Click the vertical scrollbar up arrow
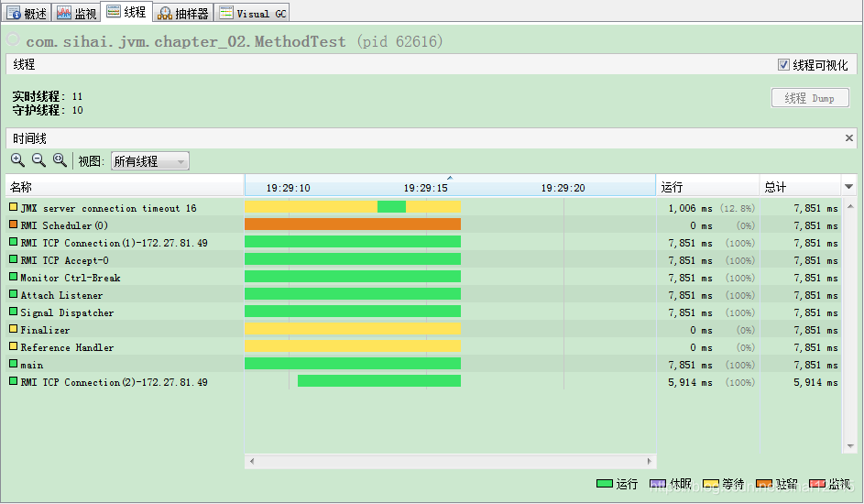864x504 pixels. [x=850, y=206]
